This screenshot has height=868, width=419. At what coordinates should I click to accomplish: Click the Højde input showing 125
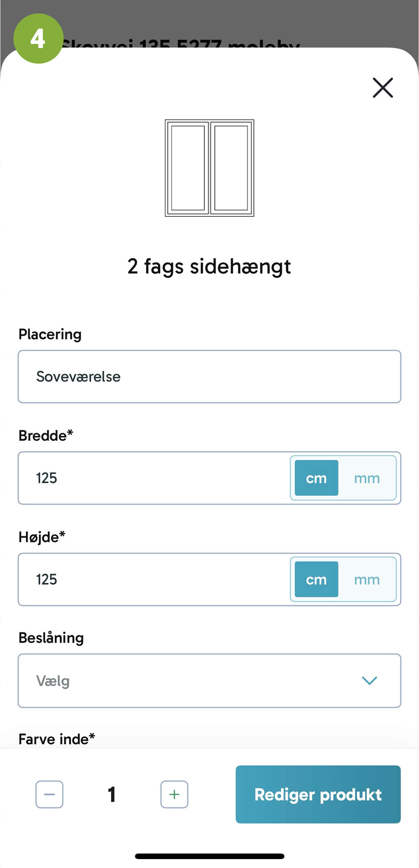pyautogui.click(x=153, y=579)
